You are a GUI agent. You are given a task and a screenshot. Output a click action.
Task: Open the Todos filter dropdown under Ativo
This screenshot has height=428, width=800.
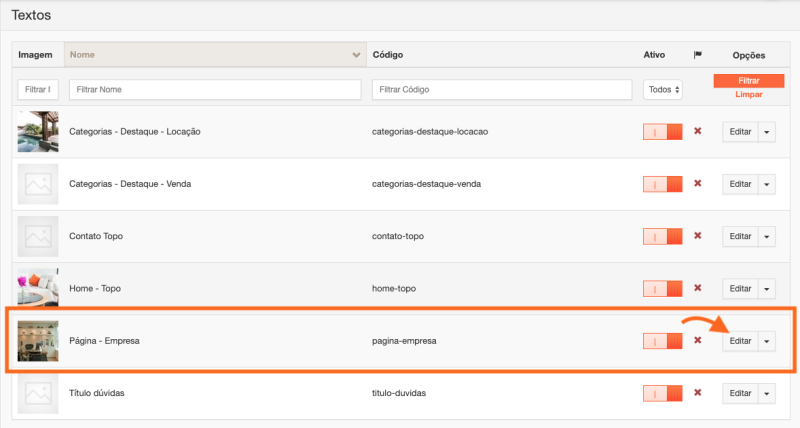click(x=662, y=90)
